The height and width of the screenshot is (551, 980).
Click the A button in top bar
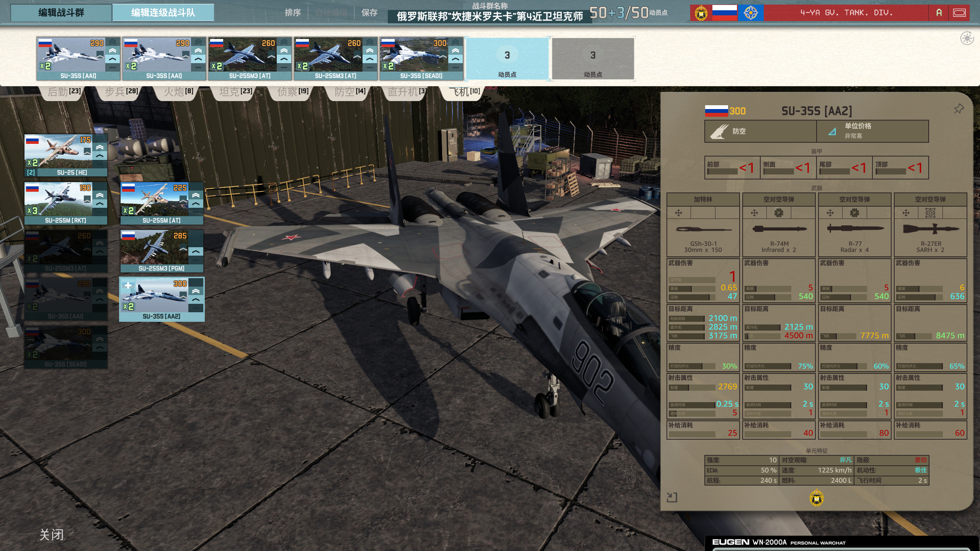coord(939,13)
